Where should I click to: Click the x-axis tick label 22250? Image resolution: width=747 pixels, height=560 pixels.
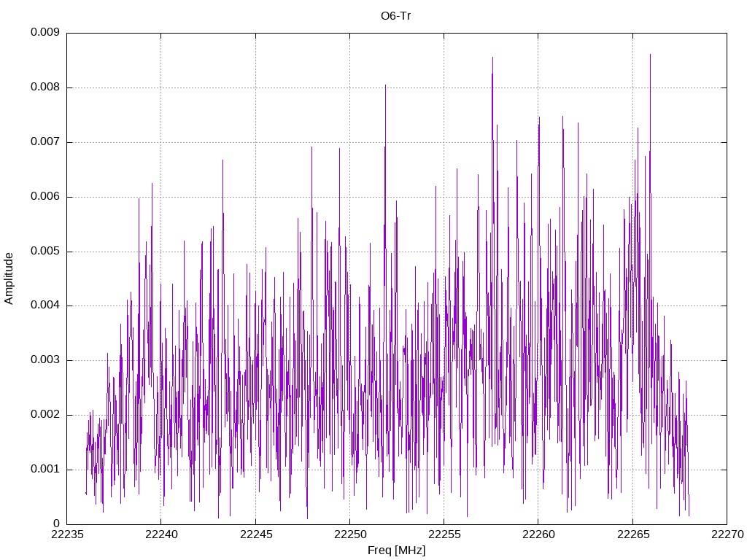click(350, 534)
